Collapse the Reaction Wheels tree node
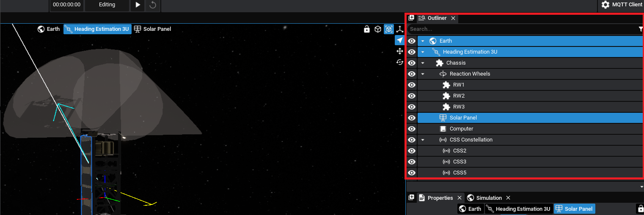Screen dimensions: 644x215 [x=423, y=74]
